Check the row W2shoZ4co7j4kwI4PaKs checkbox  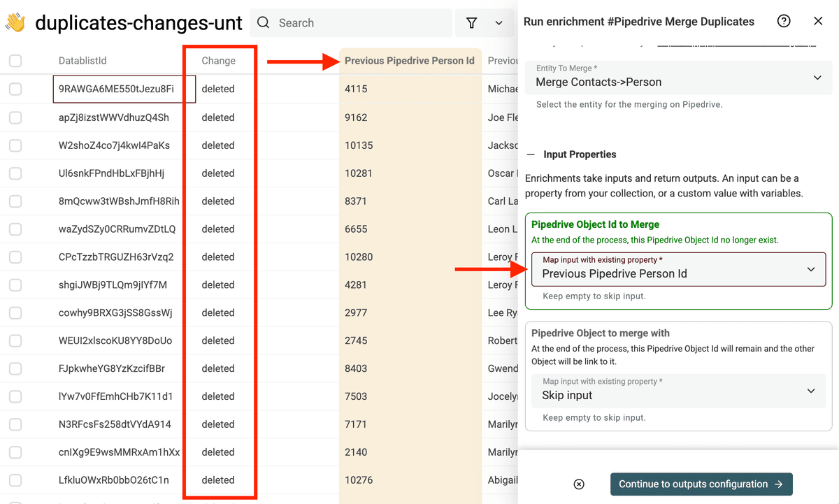pyautogui.click(x=15, y=145)
